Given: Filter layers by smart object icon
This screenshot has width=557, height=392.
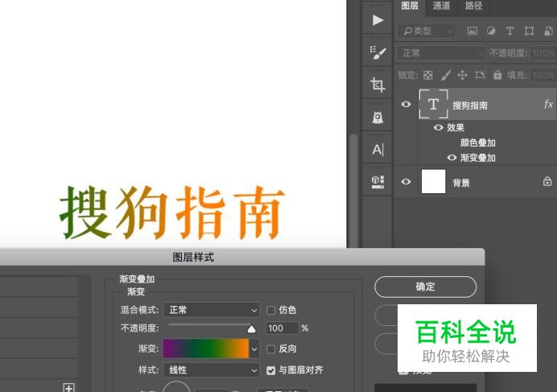Looking at the screenshot, I should [548, 31].
